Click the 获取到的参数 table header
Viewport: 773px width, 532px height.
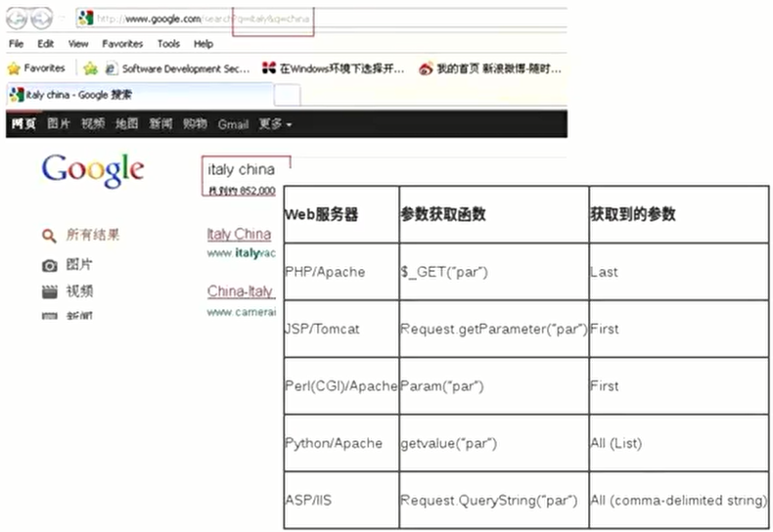coord(678,214)
